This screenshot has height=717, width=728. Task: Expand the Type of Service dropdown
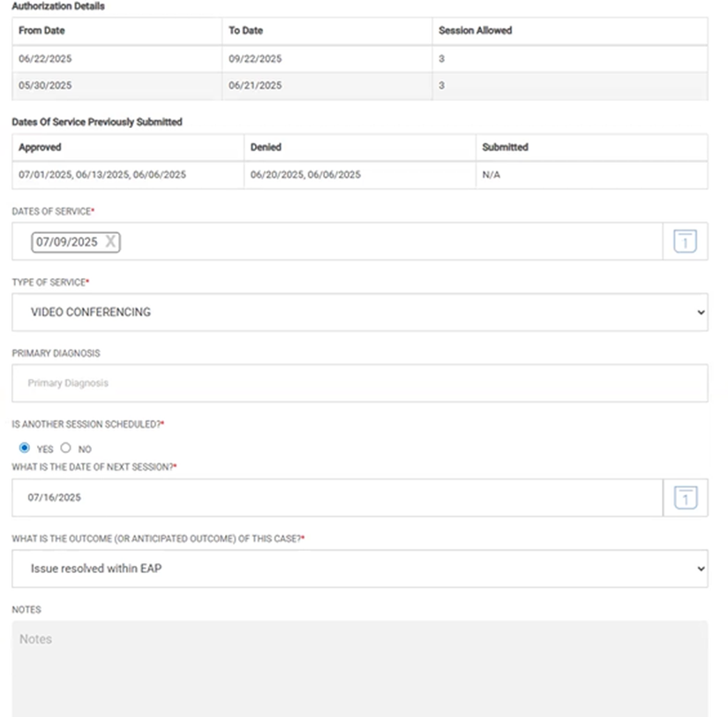click(359, 313)
